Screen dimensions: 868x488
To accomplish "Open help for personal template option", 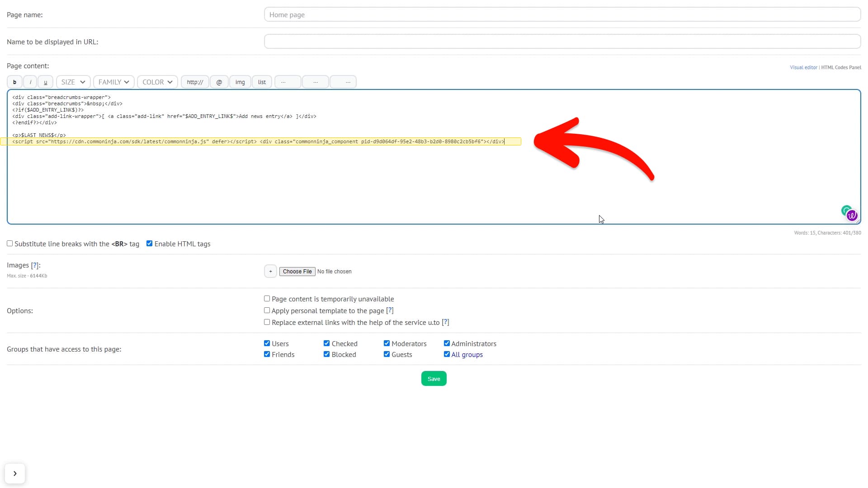I will [390, 311].
